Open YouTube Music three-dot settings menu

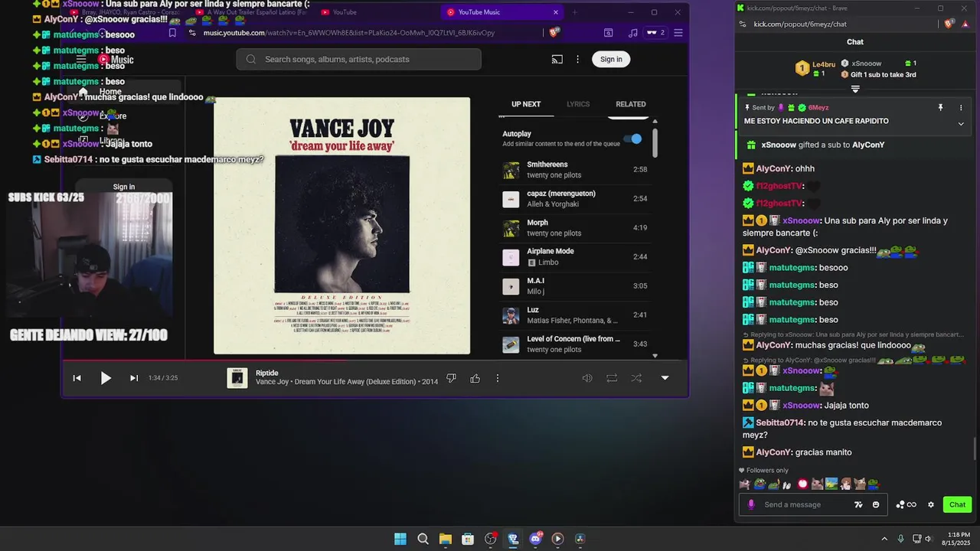click(x=577, y=59)
